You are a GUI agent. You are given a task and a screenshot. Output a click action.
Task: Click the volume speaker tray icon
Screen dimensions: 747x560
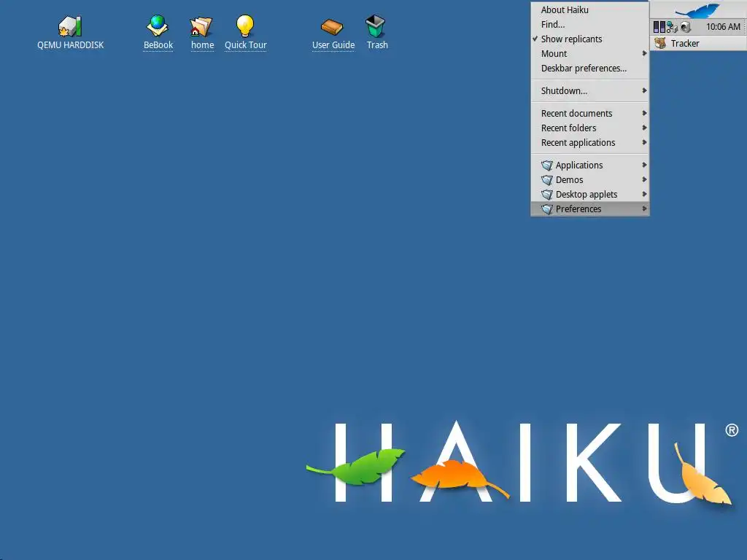[686, 27]
